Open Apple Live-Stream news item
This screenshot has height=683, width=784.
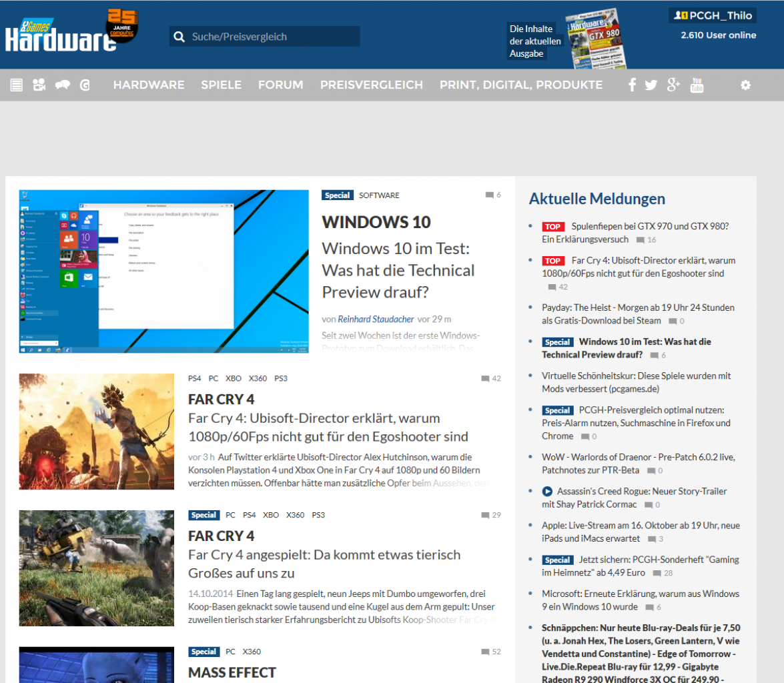641,532
